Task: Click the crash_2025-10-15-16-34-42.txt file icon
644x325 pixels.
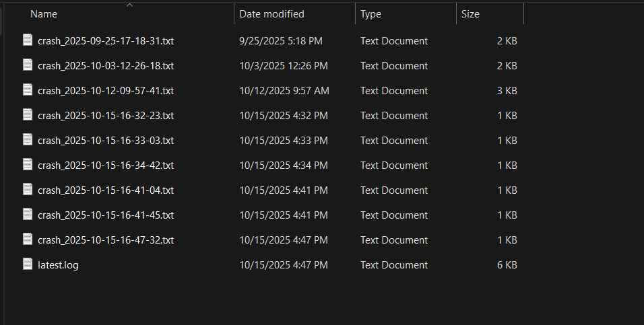Action: click(28, 165)
